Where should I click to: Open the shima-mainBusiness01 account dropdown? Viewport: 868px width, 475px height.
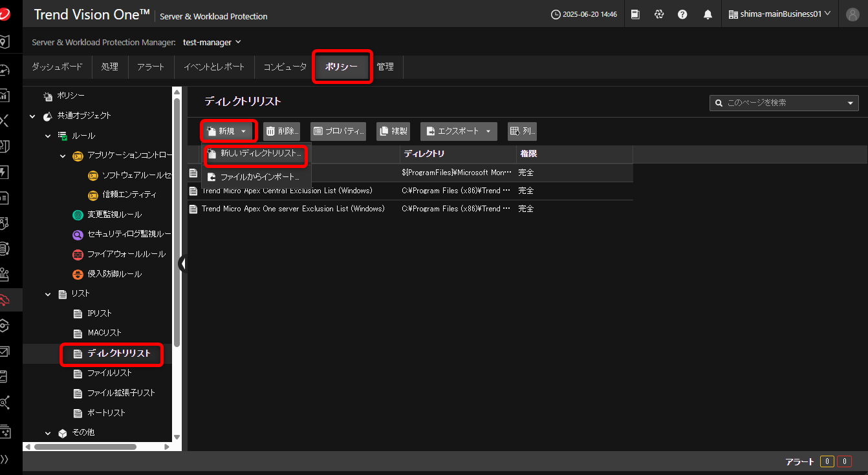click(779, 14)
